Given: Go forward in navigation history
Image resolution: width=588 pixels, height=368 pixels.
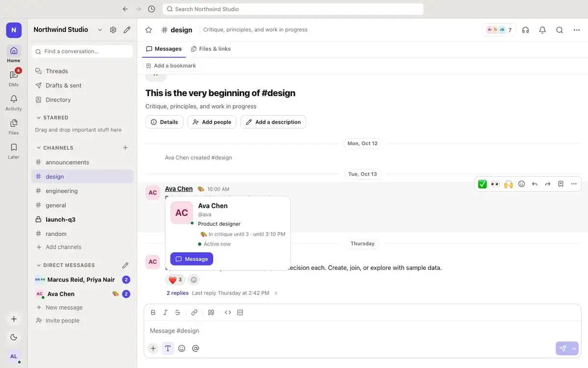Looking at the screenshot, I should pyautogui.click(x=138, y=9).
